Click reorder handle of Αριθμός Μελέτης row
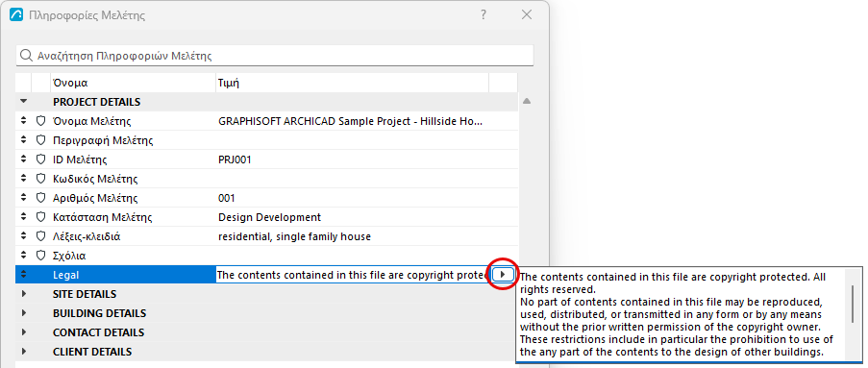This screenshot has width=868, height=368. (23, 198)
